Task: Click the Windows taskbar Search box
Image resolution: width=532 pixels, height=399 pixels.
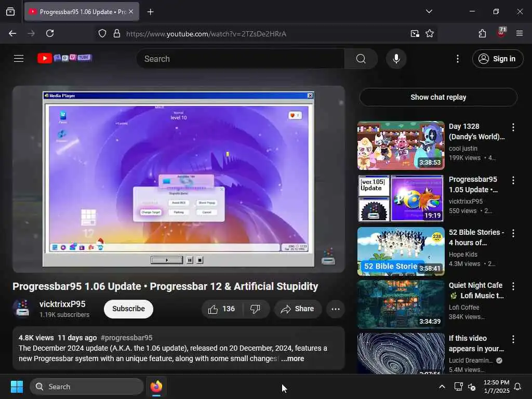Action: click(x=87, y=387)
